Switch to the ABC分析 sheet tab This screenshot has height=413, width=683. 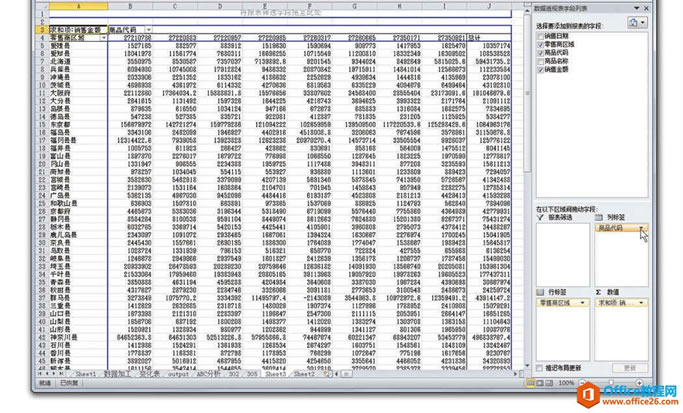coord(208,374)
